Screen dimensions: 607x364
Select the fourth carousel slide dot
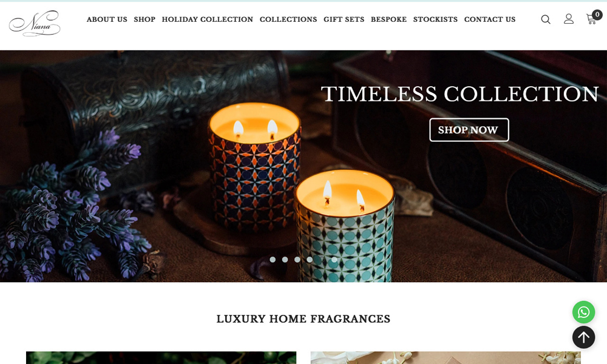[310, 260]
